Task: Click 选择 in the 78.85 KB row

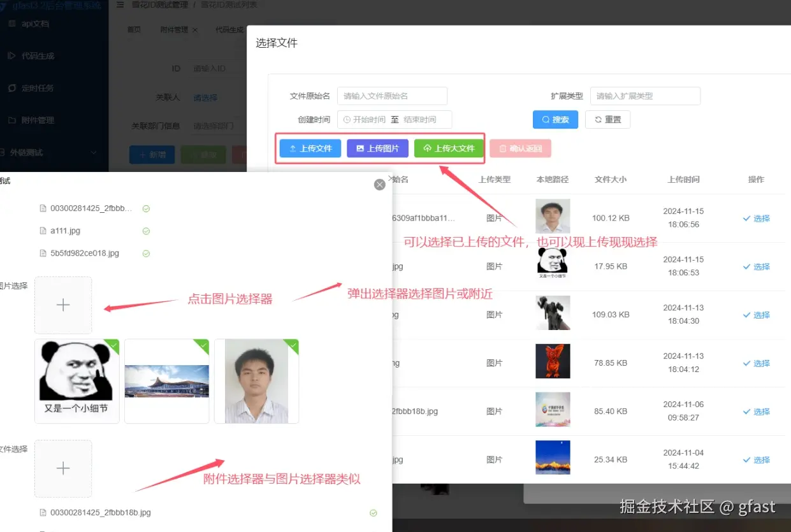Action: pyautogui.click(x=756, y=364)
